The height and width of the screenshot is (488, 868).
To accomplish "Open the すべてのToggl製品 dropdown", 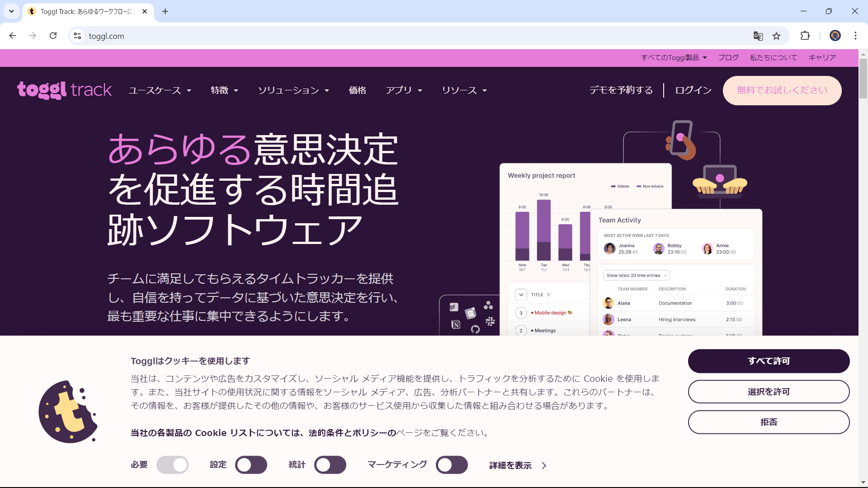I will pyautogui.click(x=674, y=58).
